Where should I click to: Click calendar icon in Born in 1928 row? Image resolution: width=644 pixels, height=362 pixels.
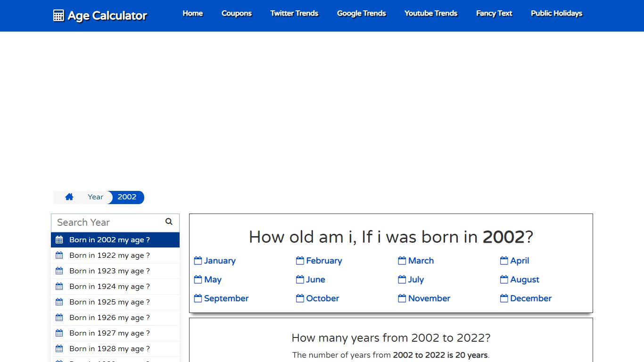tap(59, 349)
